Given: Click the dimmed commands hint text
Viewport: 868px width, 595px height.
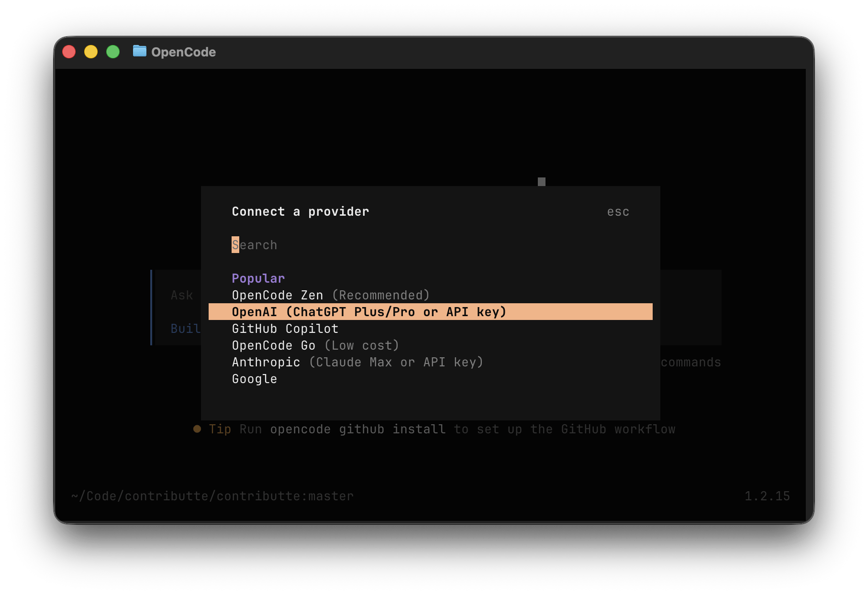Looking at the screenshot, I should click(x=691, y=362).
